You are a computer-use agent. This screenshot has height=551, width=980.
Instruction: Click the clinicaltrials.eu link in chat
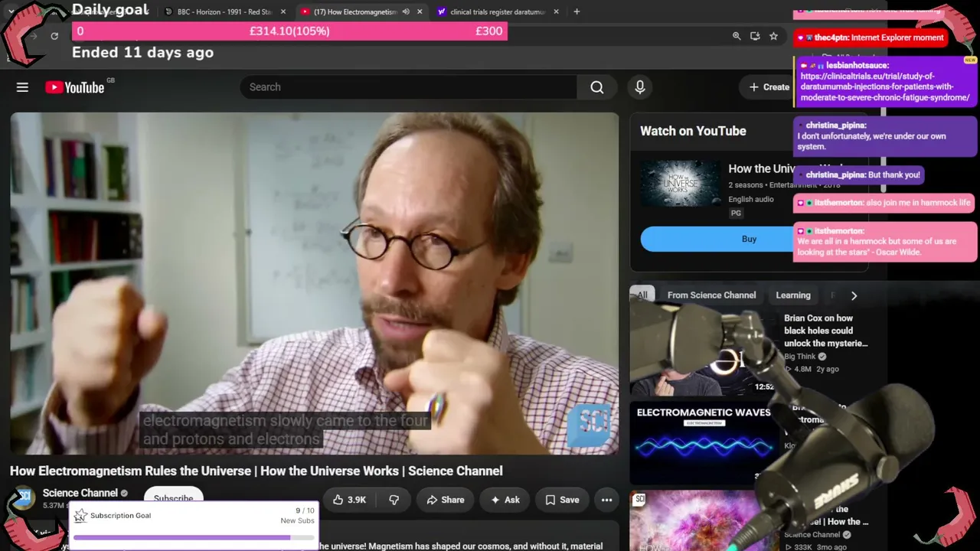coord(885,87)
